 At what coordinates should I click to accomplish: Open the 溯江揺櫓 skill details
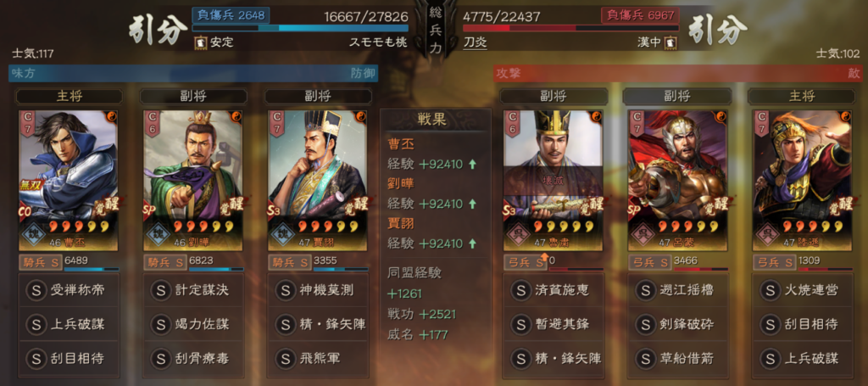coord(678,289)
